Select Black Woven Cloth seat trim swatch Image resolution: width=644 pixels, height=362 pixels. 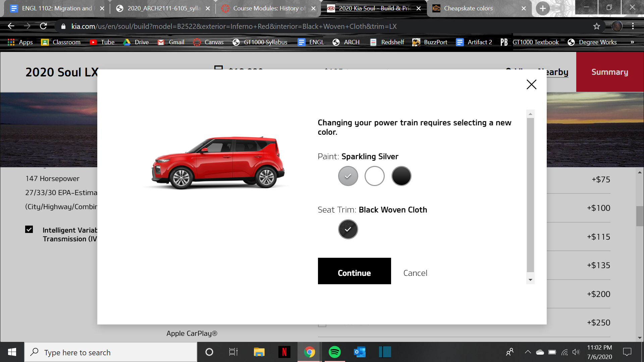[x=348, y=229]
